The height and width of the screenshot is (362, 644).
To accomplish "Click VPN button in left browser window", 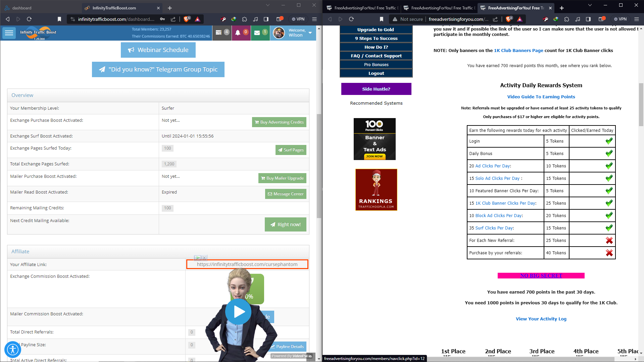I will click(x=298, y=19).
